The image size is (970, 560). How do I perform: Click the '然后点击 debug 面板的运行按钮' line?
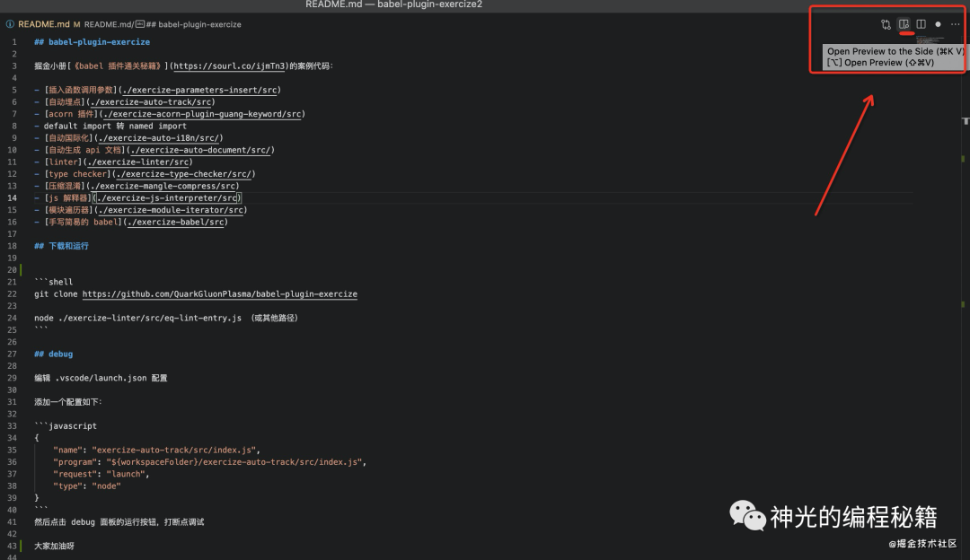[x=119, y=522]
